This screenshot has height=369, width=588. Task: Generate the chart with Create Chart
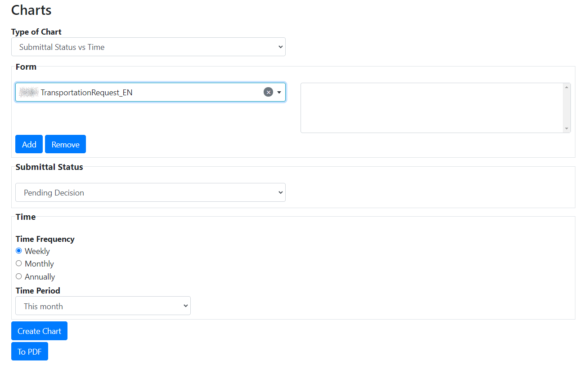coord(39,331)
